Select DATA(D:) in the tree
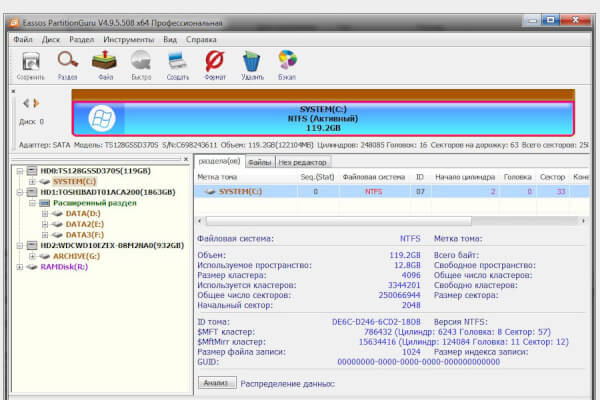This screenshot has width=600, height=400. coord(83,214)
